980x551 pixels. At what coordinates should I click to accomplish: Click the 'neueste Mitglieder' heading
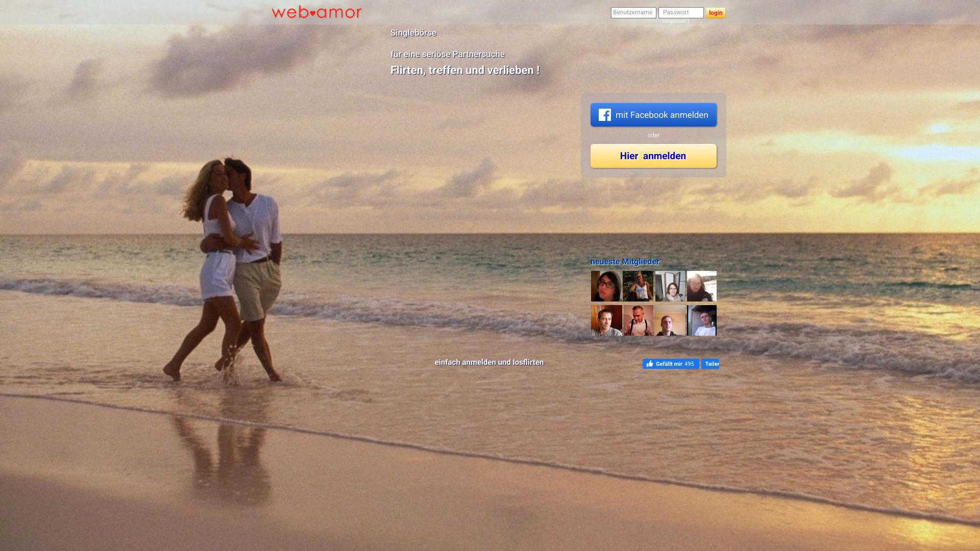(x=625, y=262)
